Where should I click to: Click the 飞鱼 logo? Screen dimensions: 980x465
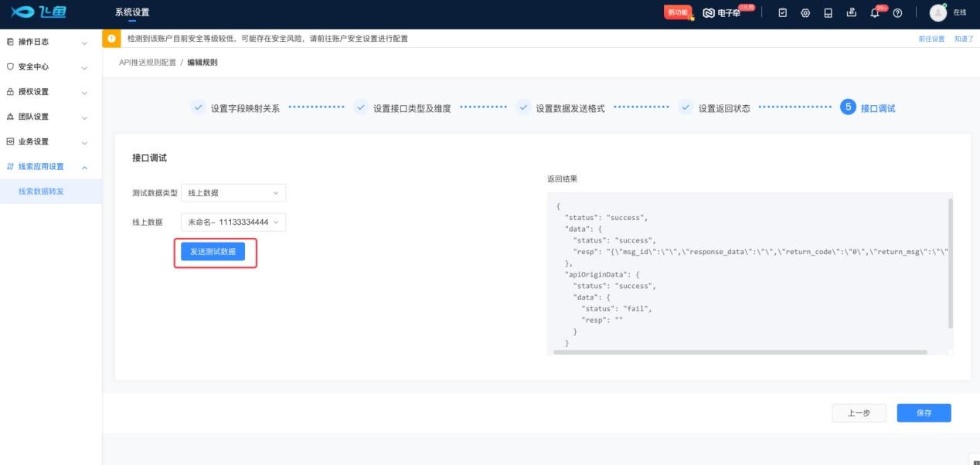point(37,12)
